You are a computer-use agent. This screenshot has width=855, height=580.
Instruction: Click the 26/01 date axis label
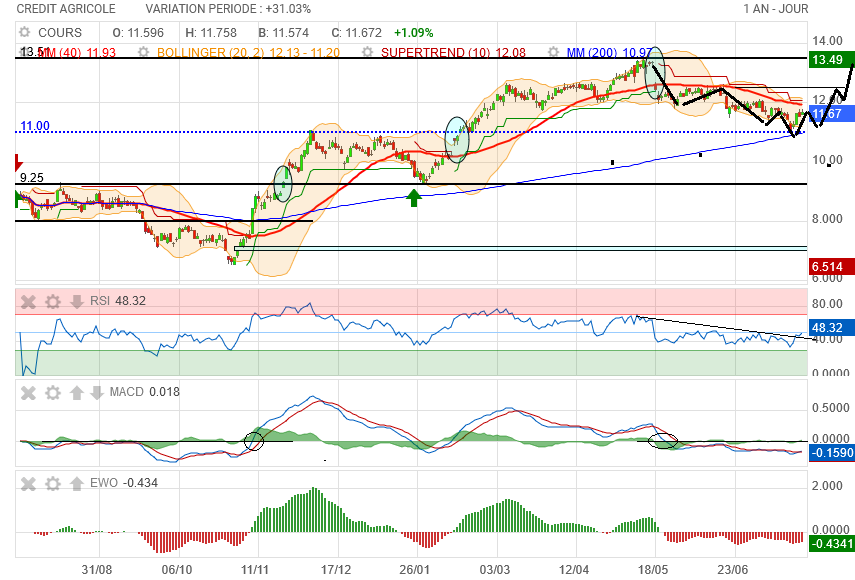pos(414,570)
